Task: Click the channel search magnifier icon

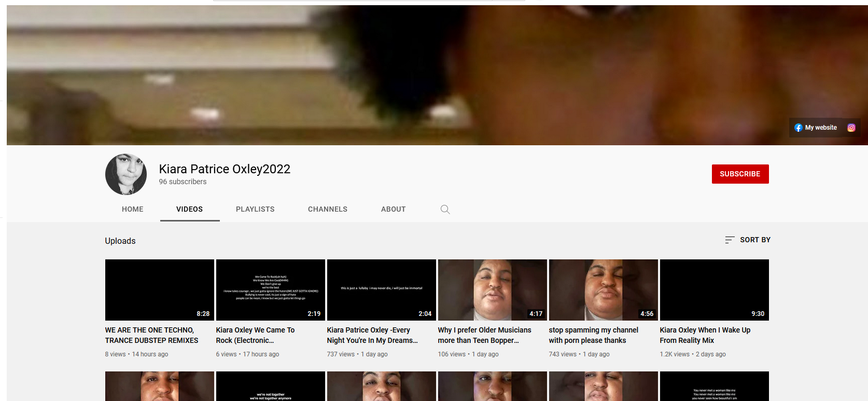Action: click(x=445, y=209)
